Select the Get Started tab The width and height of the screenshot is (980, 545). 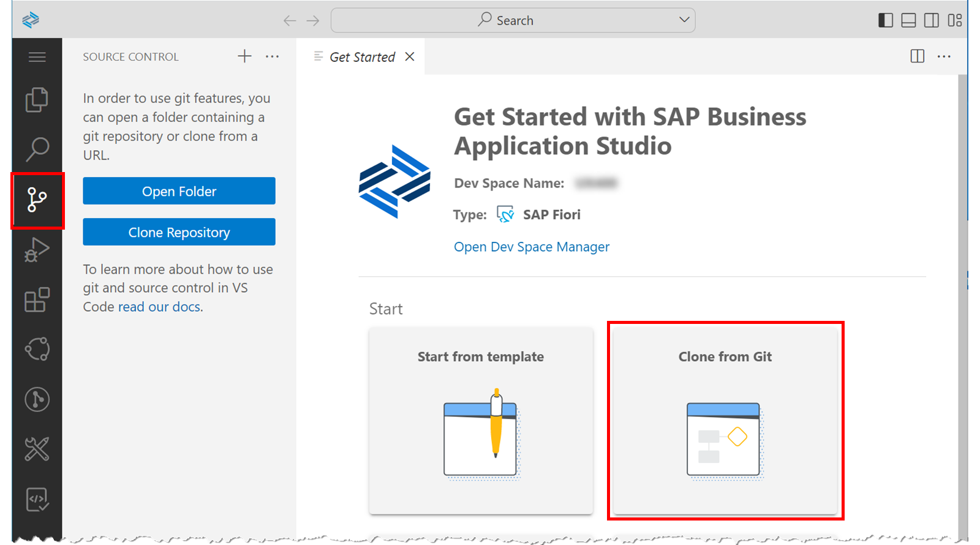[362, 57]
